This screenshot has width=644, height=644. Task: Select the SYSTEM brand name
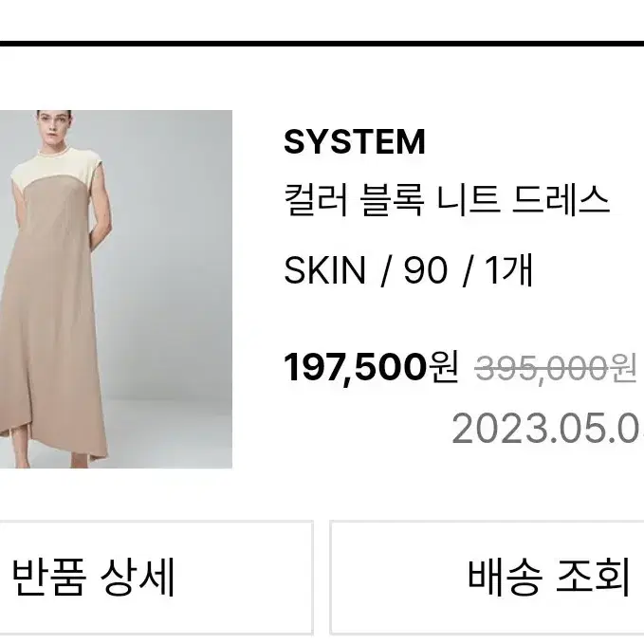click(x=355, y=141)
